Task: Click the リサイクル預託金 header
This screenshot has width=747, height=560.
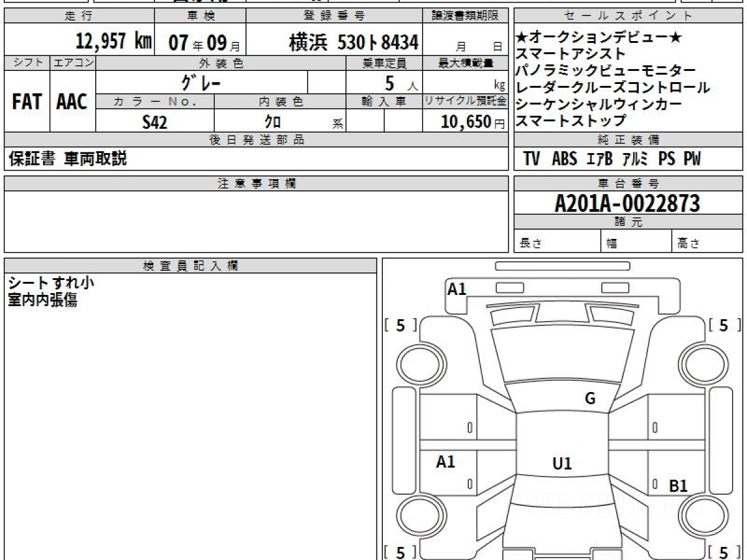Action: coord(466,101)
